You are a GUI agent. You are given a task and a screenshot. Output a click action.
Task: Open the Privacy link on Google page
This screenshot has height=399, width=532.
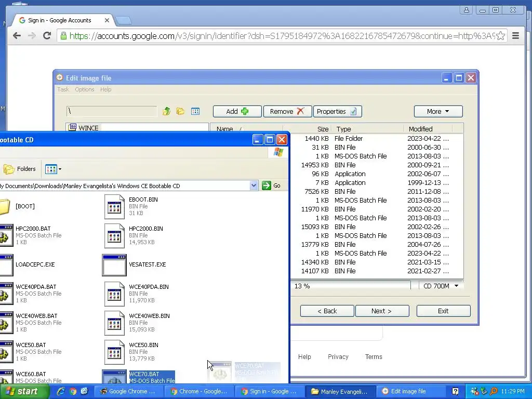tap(338, 356)
